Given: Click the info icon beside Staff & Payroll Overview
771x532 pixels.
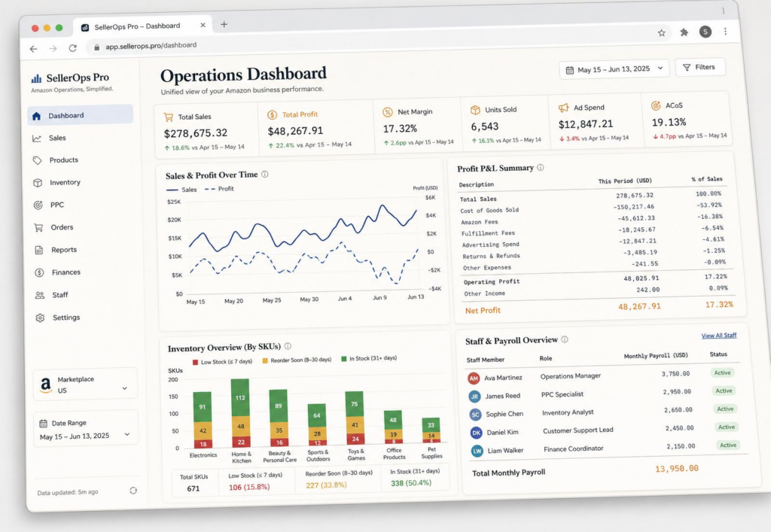Looking at the screenshot, I should pyautogui.click(x=565, y=339).
